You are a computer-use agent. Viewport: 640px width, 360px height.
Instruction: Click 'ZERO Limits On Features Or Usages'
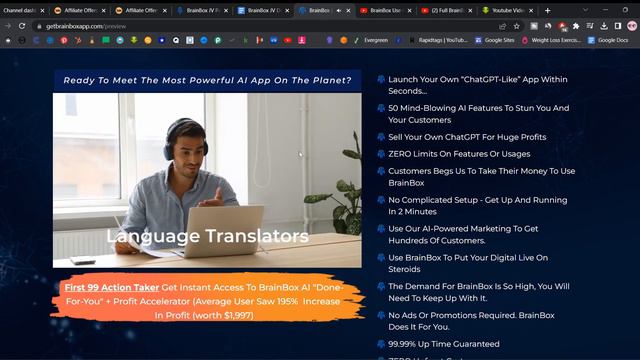[x=459, y=154]
